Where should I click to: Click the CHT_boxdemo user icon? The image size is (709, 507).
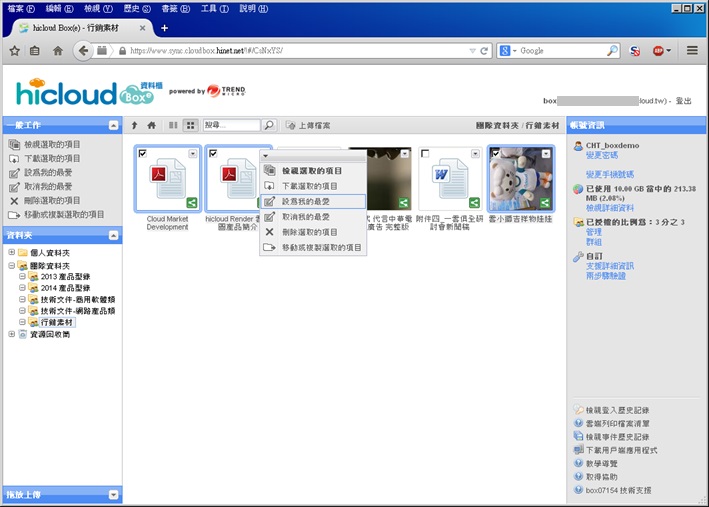pyautogui.click(x=578, y=146)
